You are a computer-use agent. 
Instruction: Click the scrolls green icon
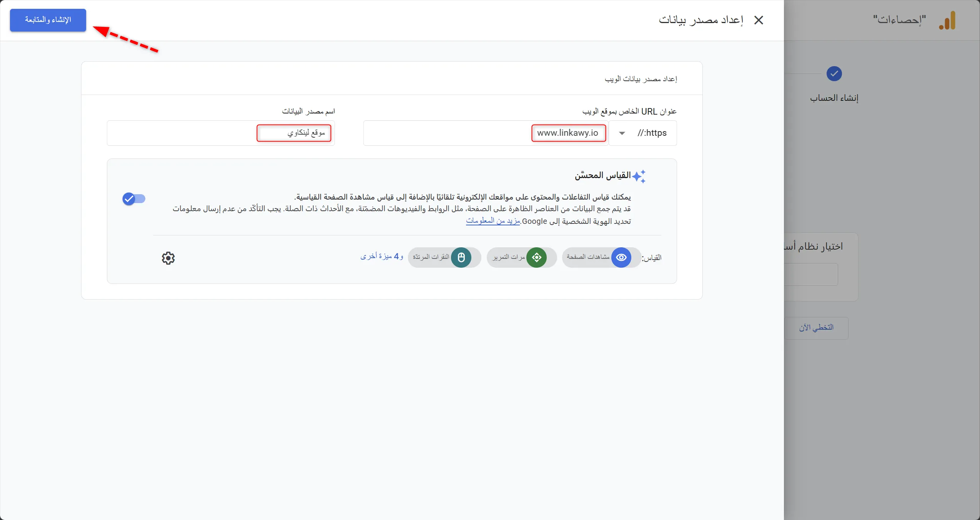(537, 257)
